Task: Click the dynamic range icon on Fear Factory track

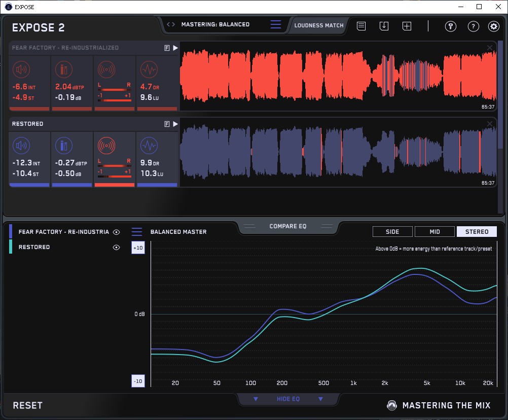Action: pyautogui.click(x=149, y=69)
